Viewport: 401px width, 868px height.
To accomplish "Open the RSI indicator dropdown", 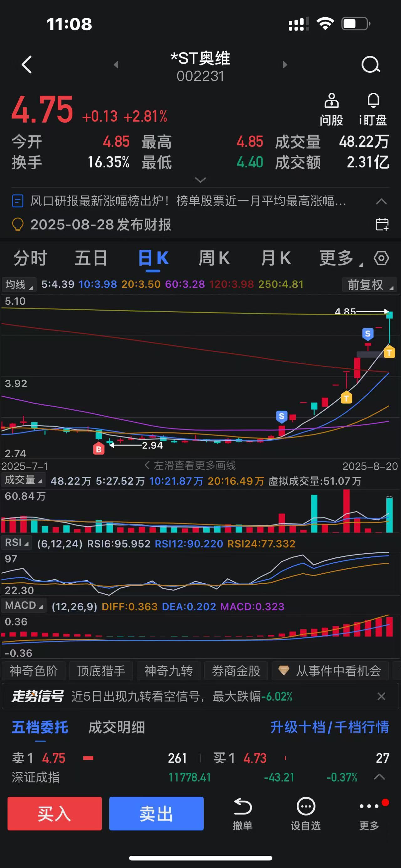I will click(x=17, y=543).
